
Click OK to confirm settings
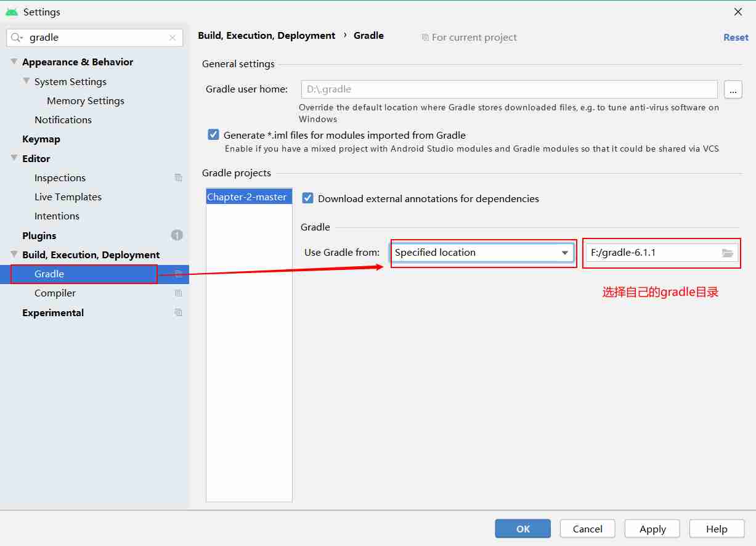(x=522, y=529)
